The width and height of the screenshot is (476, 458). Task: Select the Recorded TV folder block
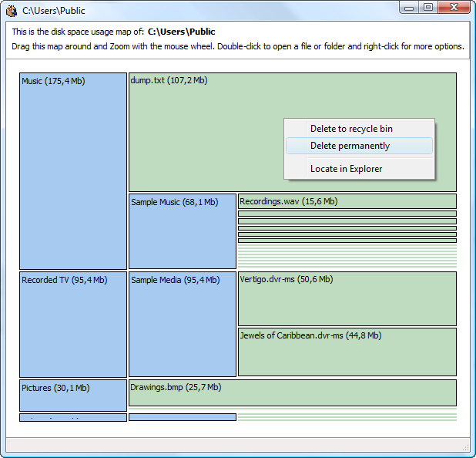(73, 324)
